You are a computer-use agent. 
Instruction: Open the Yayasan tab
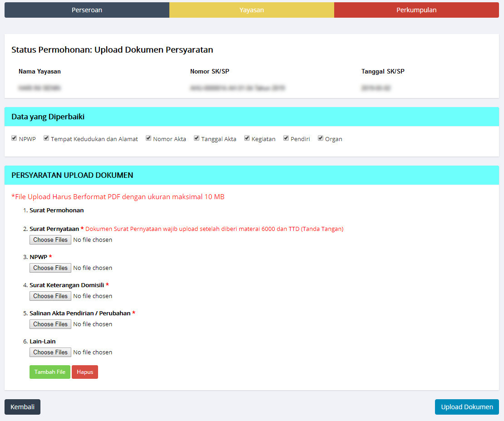pyautogui.click(x=252, y=10)
